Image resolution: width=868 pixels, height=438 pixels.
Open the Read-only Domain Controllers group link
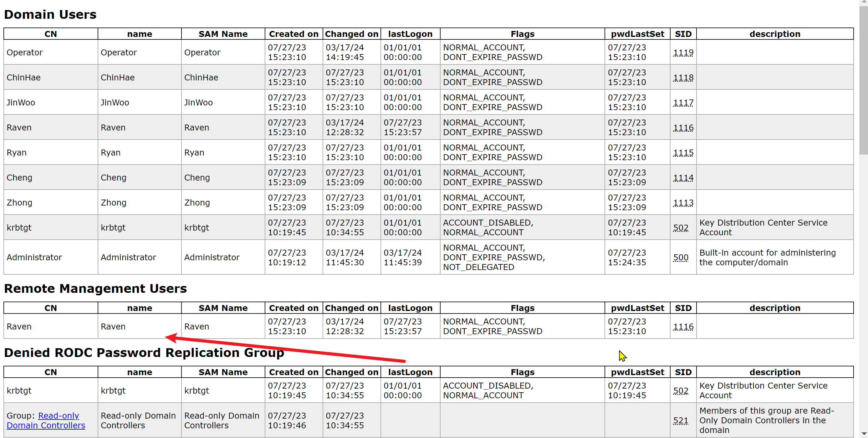(x=58, y=415)
